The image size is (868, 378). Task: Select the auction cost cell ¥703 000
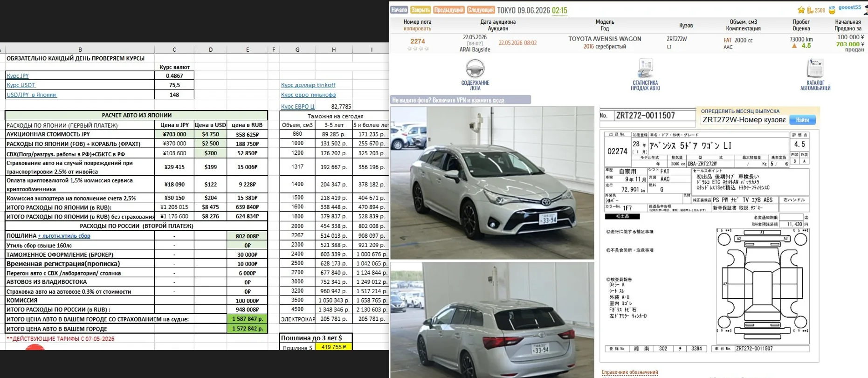pos(174,134)
